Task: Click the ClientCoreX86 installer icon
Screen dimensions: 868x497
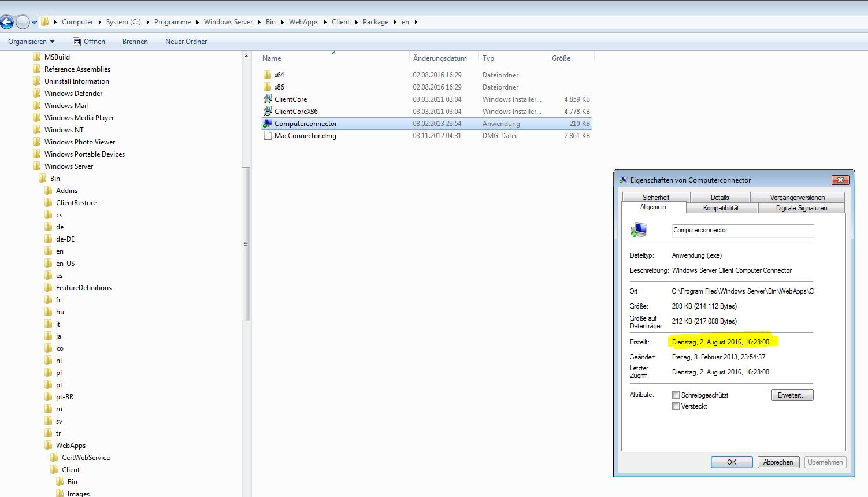Action: (267, 112)
